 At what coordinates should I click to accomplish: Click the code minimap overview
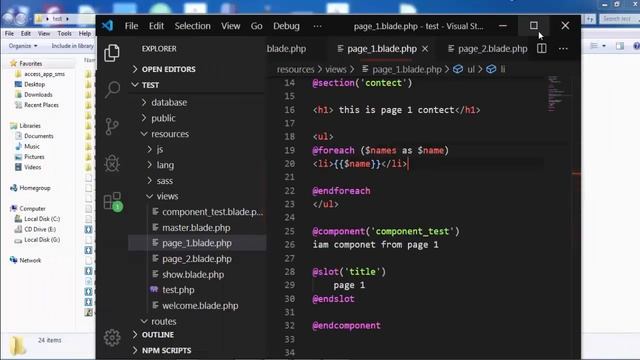click(558, 94)
